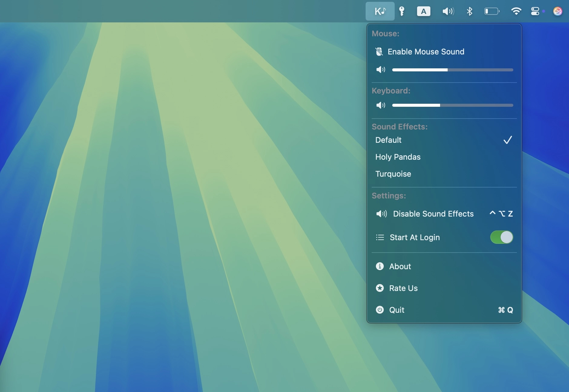Open the About dialog
Image resolution: width=569 pixels, height=392 pixels.
tap(400, 266)
